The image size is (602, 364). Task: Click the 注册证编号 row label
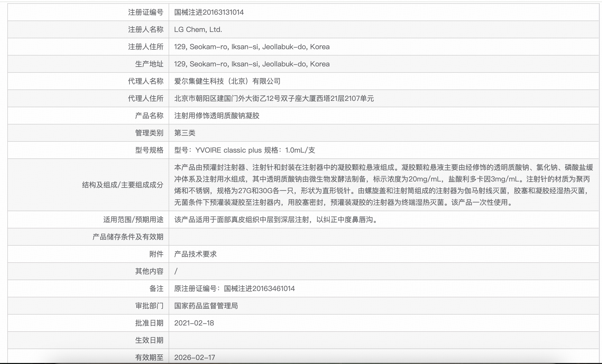[146, 12]
